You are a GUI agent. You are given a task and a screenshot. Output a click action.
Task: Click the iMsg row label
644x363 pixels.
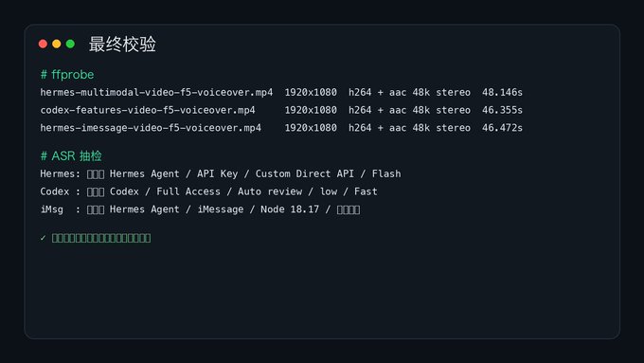(52, 209)
